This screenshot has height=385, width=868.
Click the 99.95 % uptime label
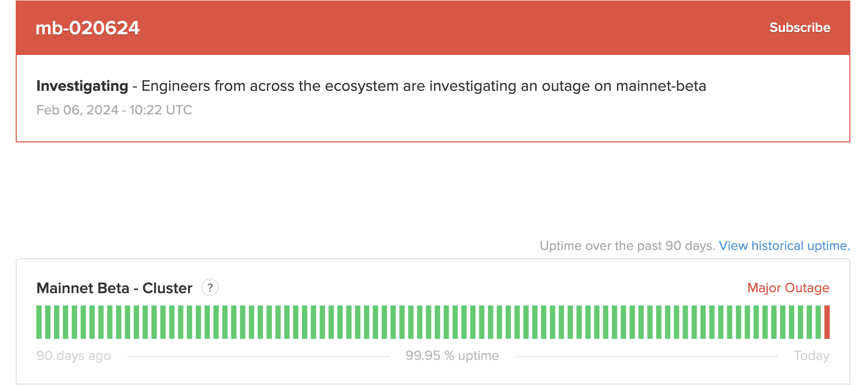452,356
